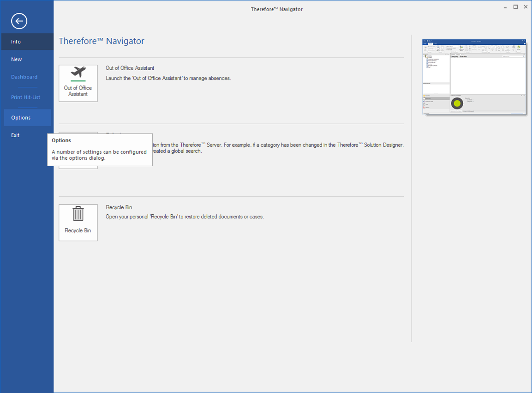Open the Recycle Bin button
Viewport: 532px width, 393px height.
point(78,223)
